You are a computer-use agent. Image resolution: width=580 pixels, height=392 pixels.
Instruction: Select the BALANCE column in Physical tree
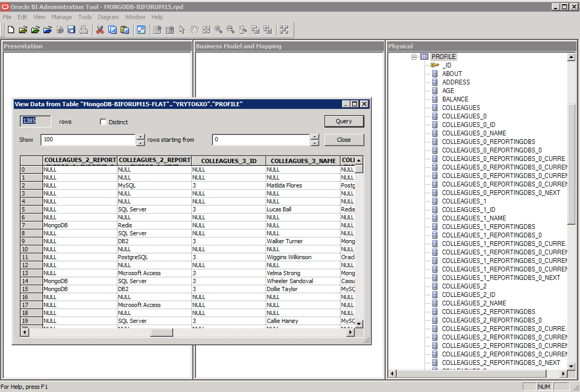coord(455,99)
